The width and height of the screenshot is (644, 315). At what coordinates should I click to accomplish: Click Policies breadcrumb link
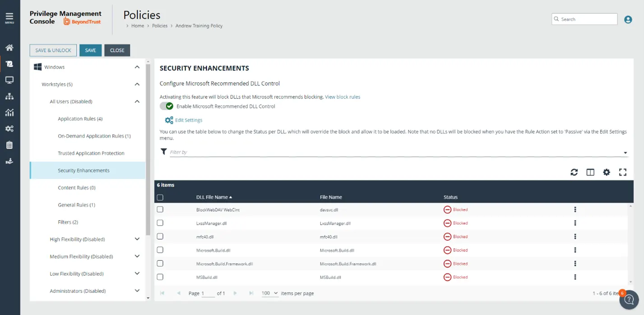click(x=160, y=26)
